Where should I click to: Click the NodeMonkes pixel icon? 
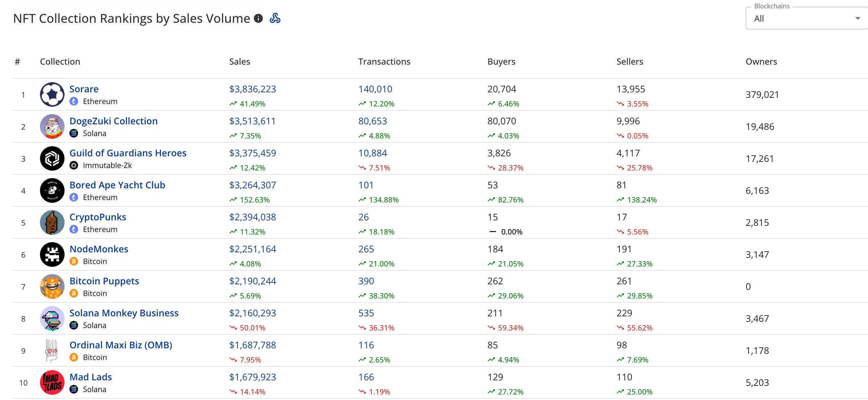(x=52, y=255)
